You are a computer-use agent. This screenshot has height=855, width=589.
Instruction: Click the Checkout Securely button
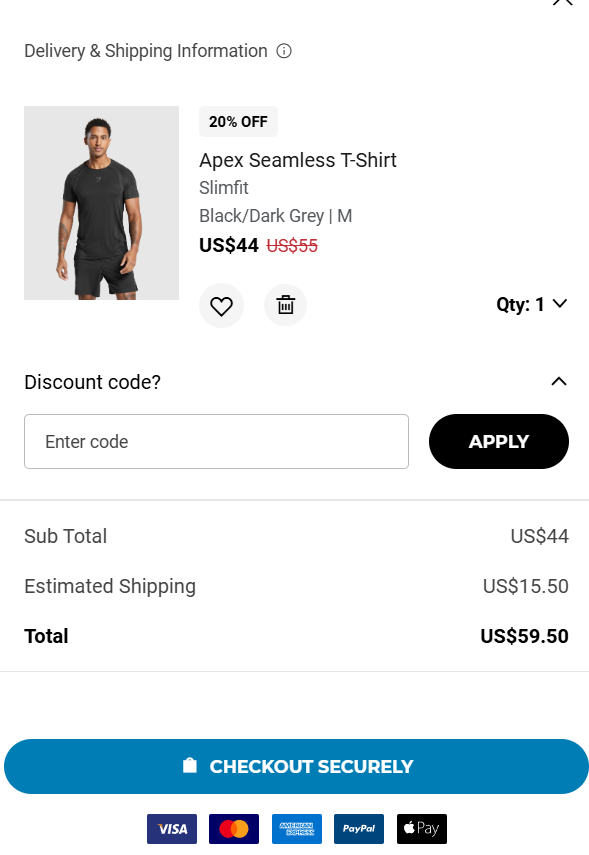click(x=296, y=767)
